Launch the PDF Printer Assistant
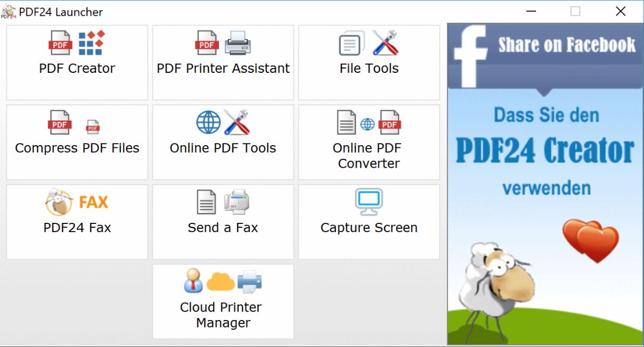 (223, 63)
